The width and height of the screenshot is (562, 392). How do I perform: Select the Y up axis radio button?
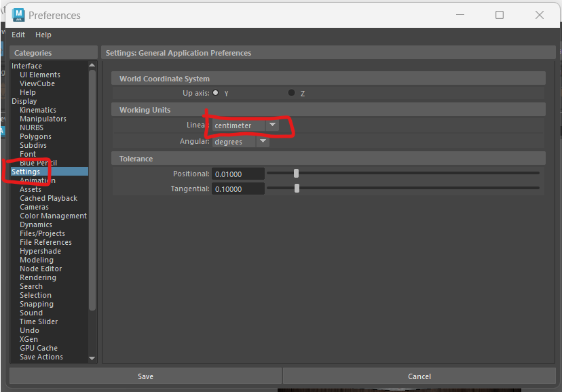pos(216,93)
